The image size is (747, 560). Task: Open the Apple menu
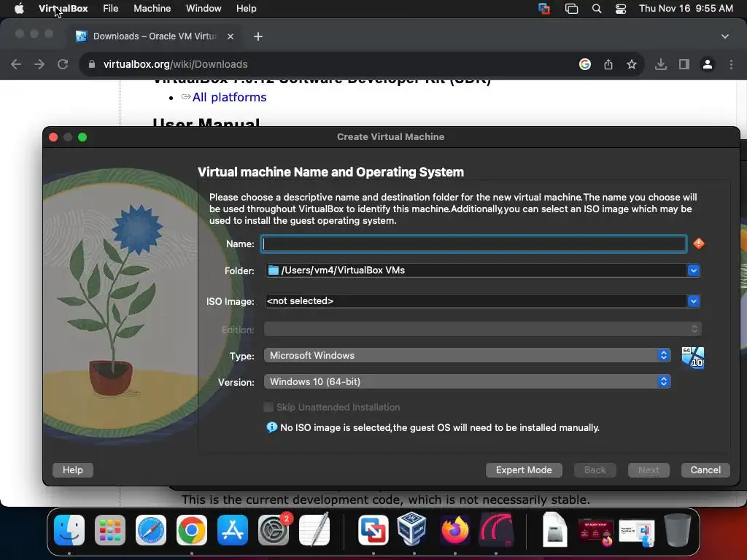point(19,9)
